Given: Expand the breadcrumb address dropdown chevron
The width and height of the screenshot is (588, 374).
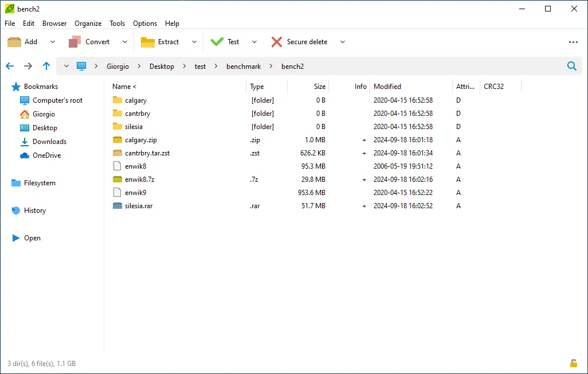Looking at the screenshot, I should (66, 66).
